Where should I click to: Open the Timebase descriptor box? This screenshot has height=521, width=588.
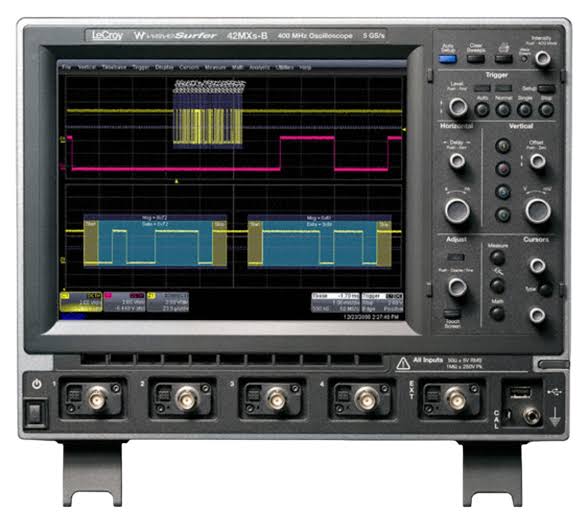[x=335, y=303]
